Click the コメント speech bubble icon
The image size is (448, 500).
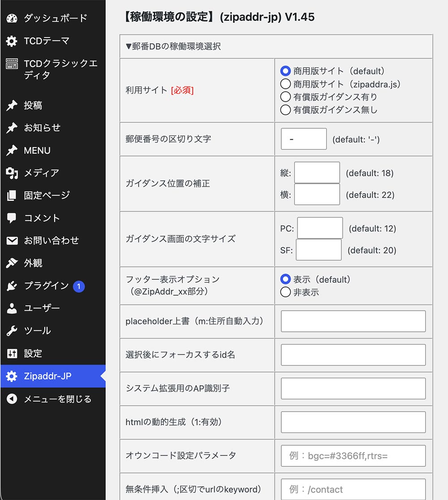click(x=12, y=218)
